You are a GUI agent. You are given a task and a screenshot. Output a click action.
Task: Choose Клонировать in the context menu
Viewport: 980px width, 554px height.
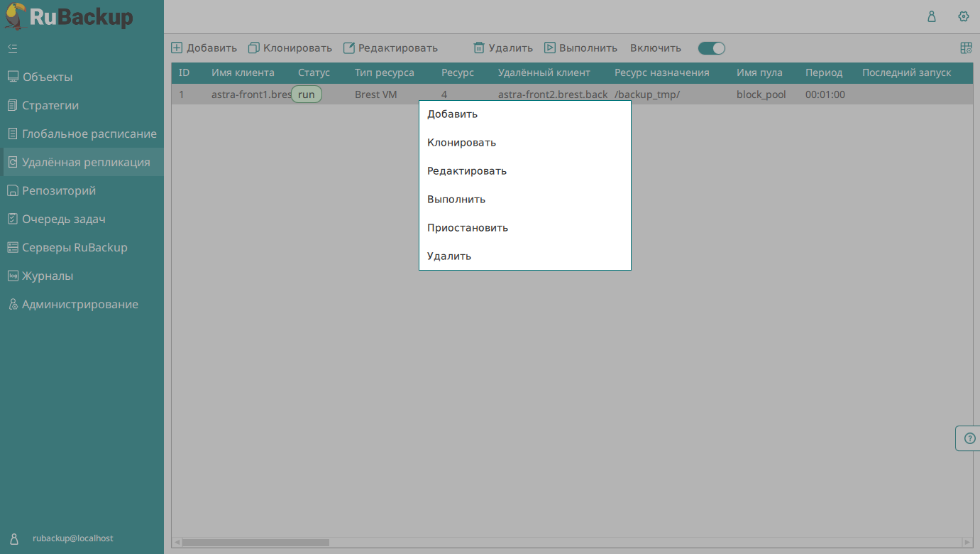pos(461,143)
